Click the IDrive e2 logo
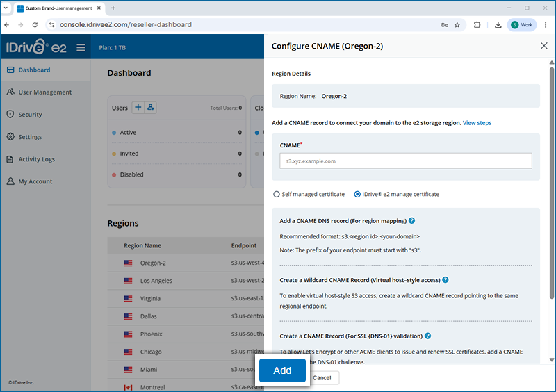 click(36, 47)
